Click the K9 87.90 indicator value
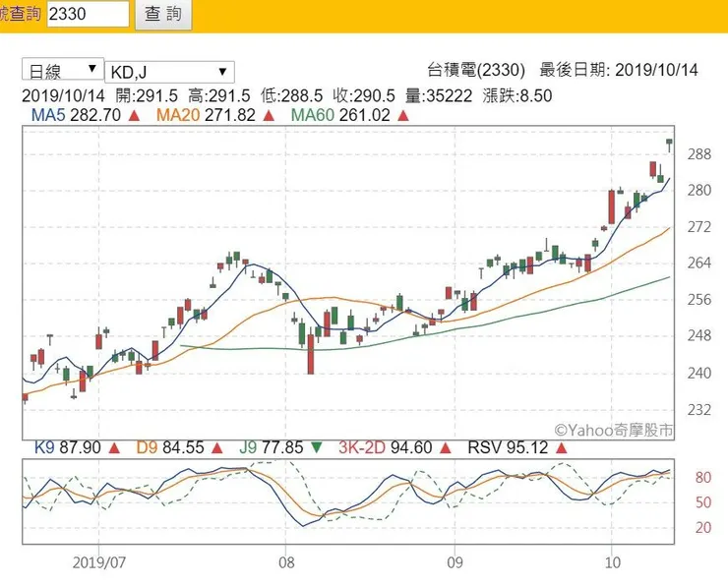Screen dimensions: 728x586 tap(68, 447)
